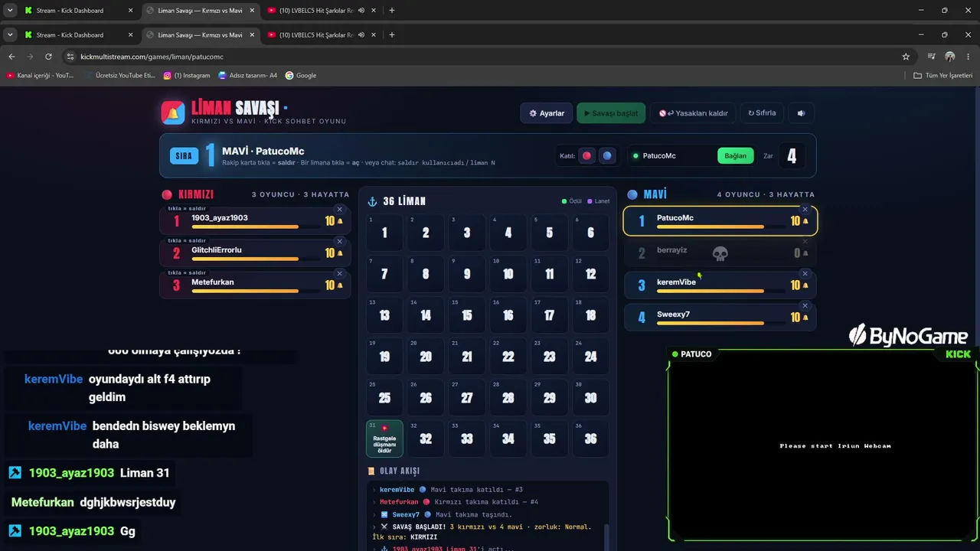The height and width of the screenshot is (551, 980).
Task: Click skull icon on berrayiz card
Action: pyautogui.click(x=720, y=253)
